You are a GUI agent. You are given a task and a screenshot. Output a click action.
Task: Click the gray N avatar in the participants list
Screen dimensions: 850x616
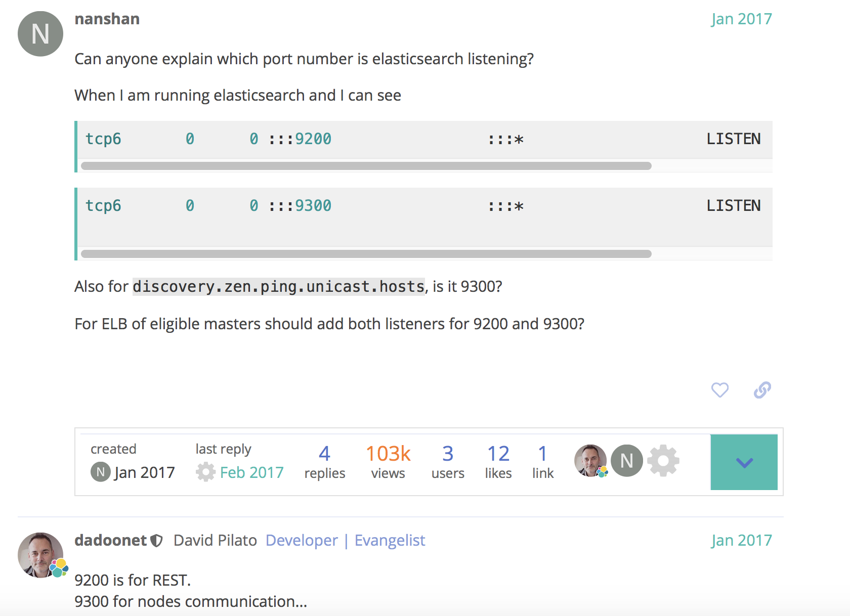point(627,461)
